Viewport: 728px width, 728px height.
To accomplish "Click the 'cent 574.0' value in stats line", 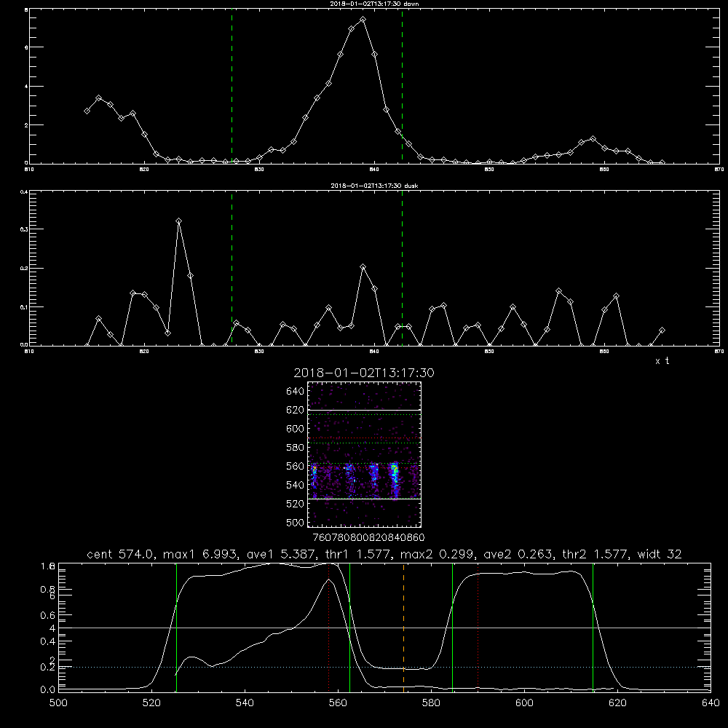I will pos(120,554).
